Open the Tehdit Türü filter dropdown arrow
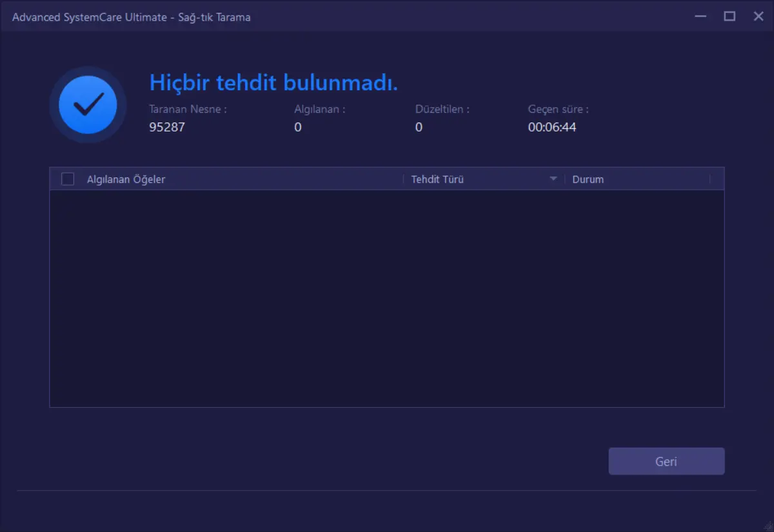The height and width of the screenshot is (532, 774). [x=553, y=179]
